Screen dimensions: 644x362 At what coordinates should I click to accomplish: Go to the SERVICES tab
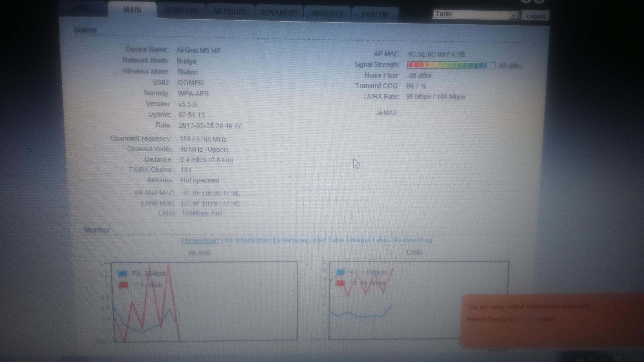(327, 14)
